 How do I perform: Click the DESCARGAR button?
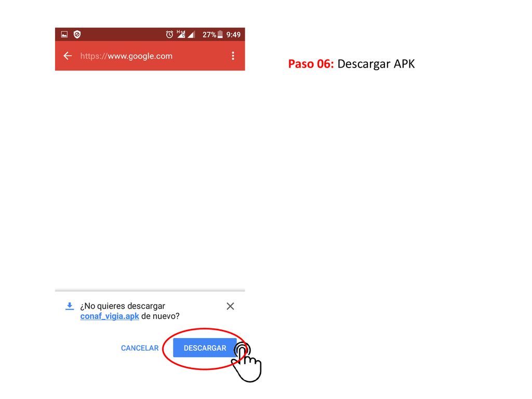[205, 348]
